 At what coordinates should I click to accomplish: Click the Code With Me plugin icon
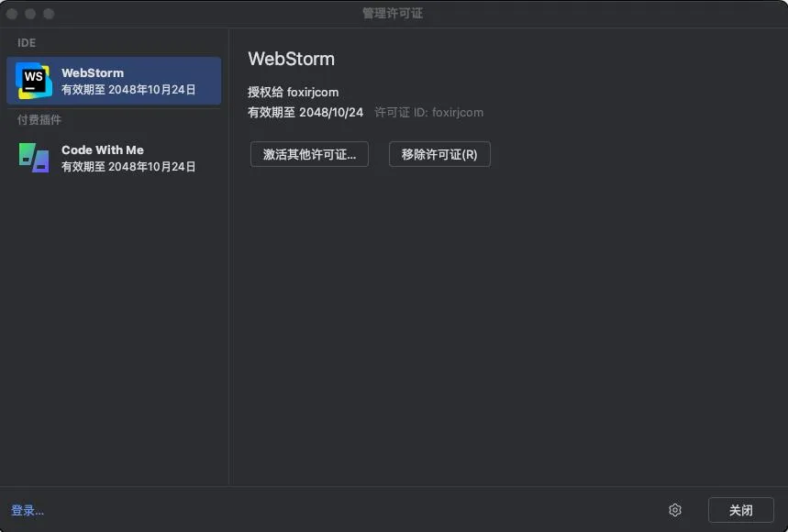[34, 158]
